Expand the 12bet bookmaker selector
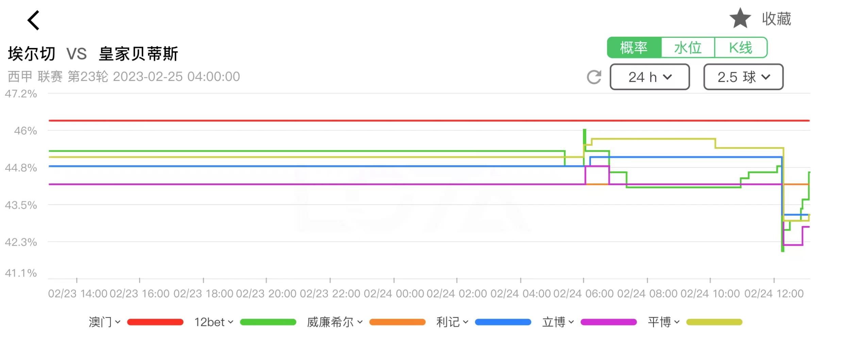Screen dimensions: 868x343 point(214,322)
